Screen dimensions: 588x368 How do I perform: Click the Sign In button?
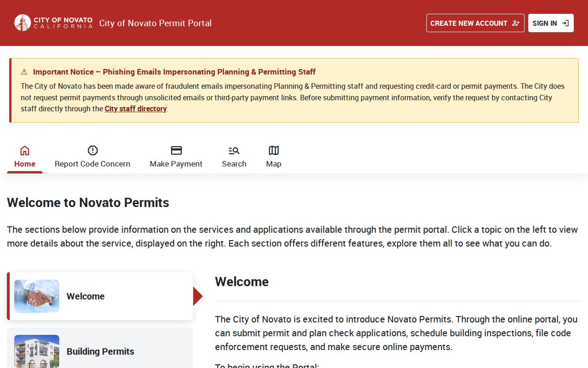(x=551, y=23)
